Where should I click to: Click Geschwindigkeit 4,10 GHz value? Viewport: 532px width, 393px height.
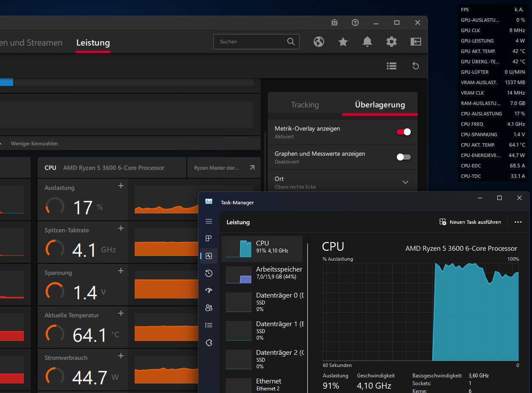click(x=374, y=386)
